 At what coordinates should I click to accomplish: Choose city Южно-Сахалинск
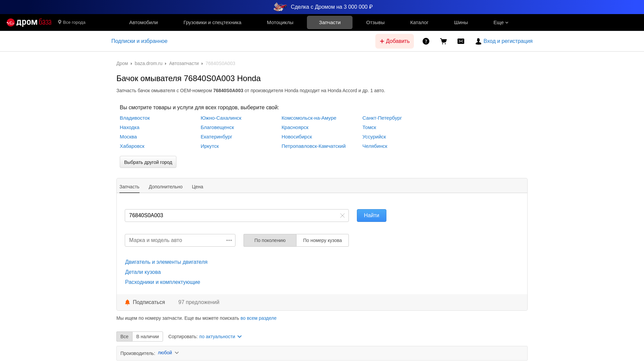[x=221, y=118]
